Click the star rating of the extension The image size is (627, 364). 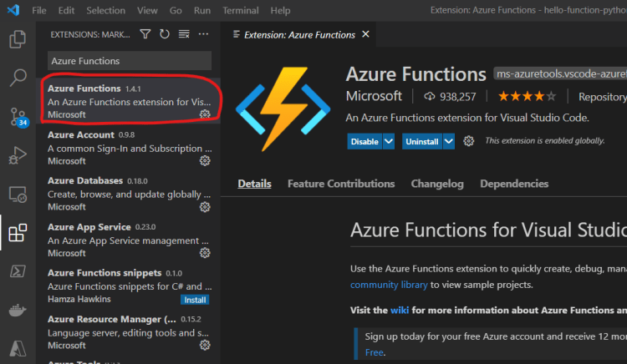pos(527,97)
